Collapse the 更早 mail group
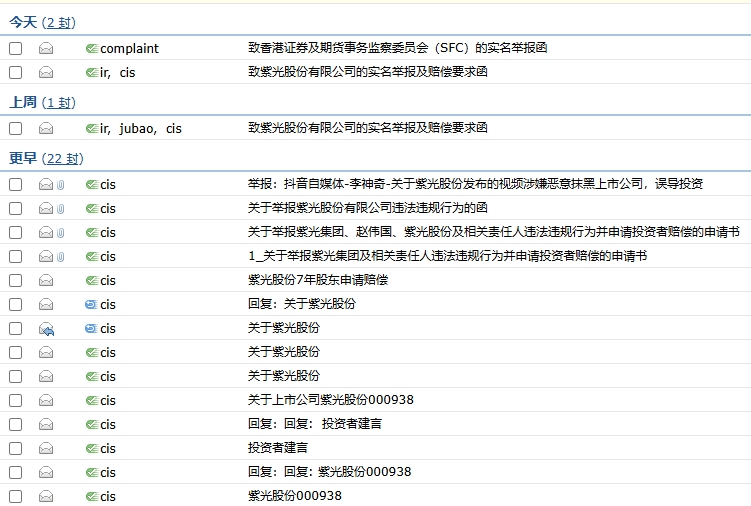The image size is (751, 506). pyautogui.click(x=23, y=158)
